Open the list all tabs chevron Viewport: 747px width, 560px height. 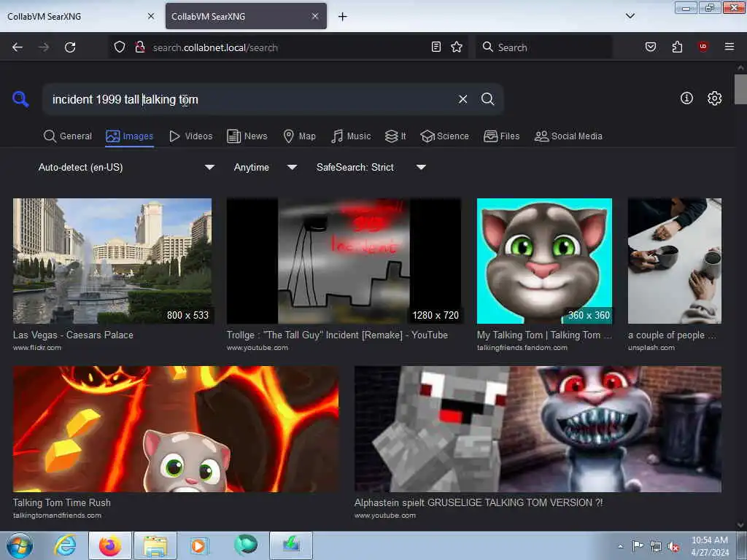(630, 16)
